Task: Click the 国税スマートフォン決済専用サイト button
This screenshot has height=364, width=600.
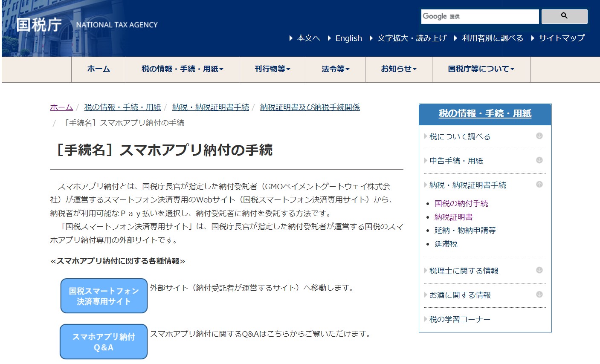Action: pyautogui.click(x=104, y=296)
